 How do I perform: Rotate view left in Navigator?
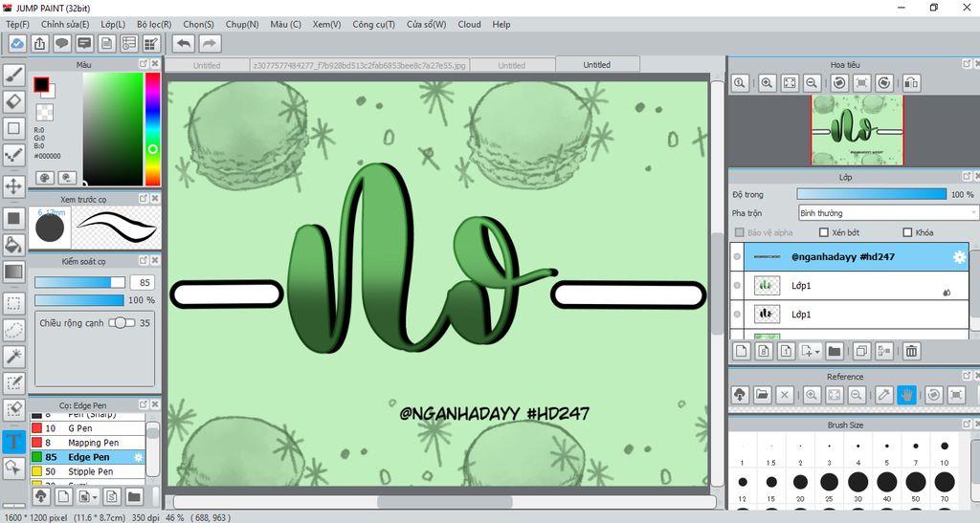coord(839,83)
